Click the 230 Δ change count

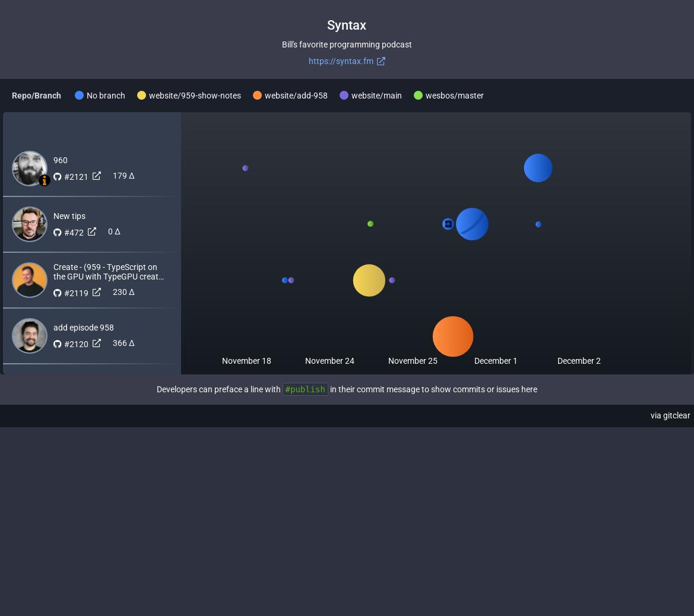tap(123, 292)
